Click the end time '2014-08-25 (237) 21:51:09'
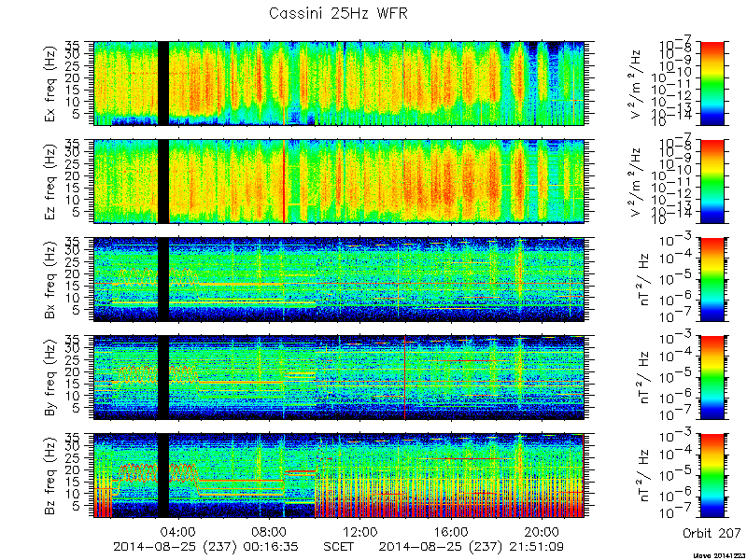 [x=472, y=547]
